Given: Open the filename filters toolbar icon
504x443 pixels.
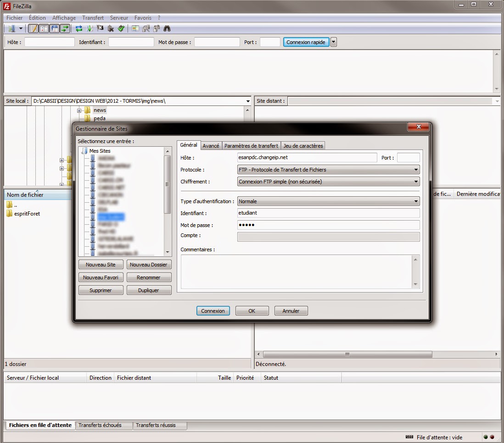Looking at the screenshot, I should pyautogui.click(x=135, y=28).
